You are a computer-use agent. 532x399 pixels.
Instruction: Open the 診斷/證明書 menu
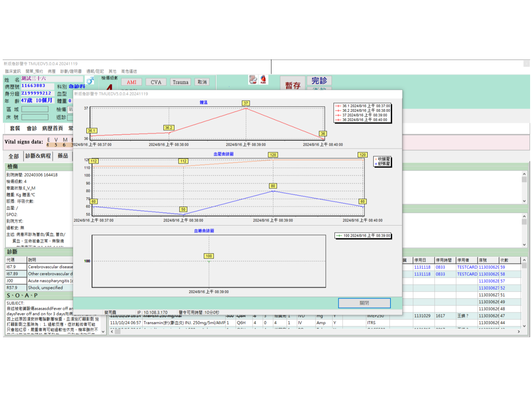tap(71, 71)
